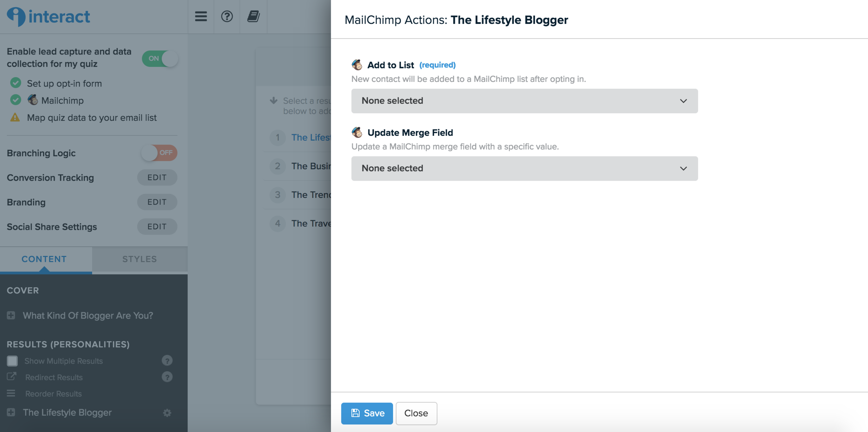
Task: Click Redirect Results option
Action: (54, 377)
